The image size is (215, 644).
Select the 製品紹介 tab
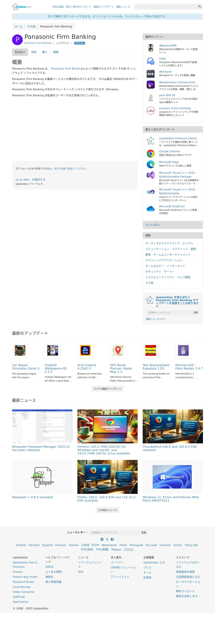point(20,52)
